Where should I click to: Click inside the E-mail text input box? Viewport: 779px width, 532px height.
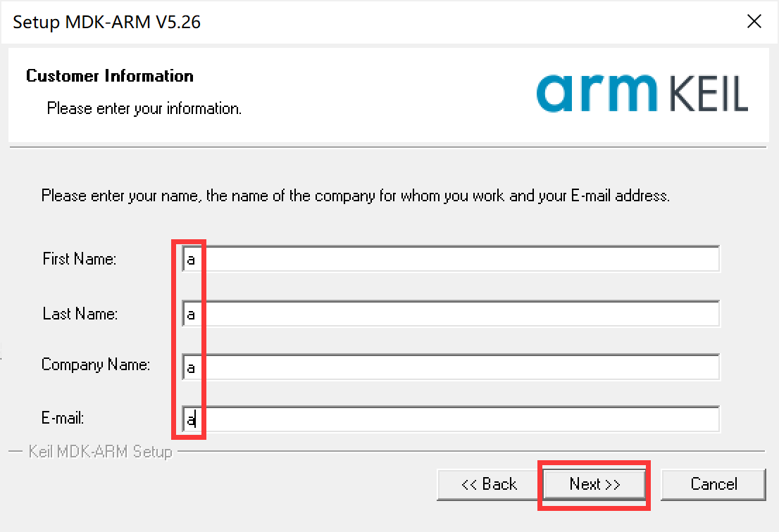pyautogui.click(x=451, y=419)
